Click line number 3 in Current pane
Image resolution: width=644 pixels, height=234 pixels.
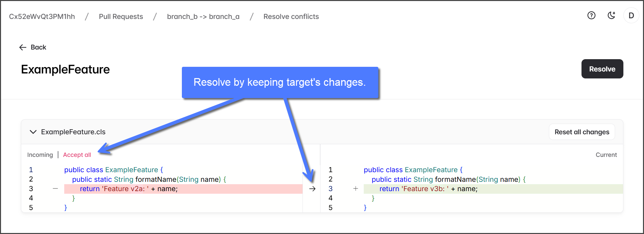[x=330, y=189]
